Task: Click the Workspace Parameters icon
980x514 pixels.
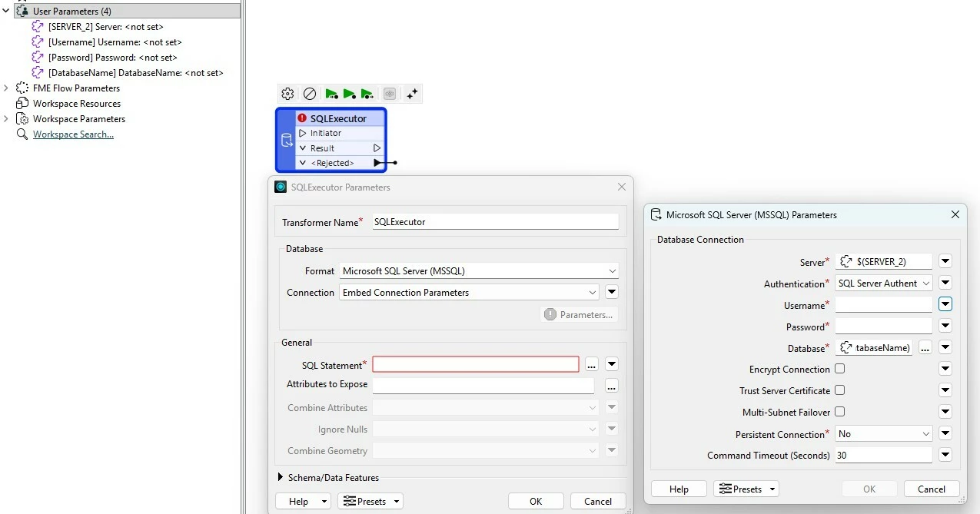Action: (22, 118)
